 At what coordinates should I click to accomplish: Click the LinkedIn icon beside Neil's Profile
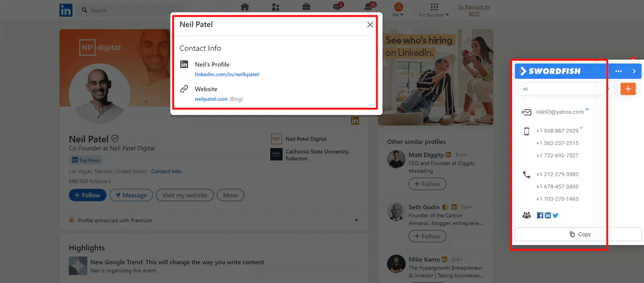tap(184, 64)
